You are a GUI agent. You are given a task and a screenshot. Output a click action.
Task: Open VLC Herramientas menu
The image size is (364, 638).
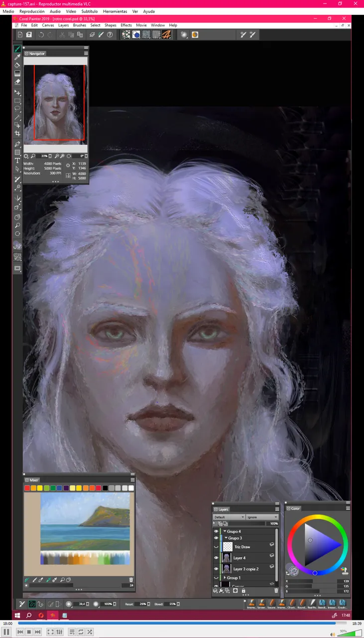pyautogui.click(x=115, y=11)
